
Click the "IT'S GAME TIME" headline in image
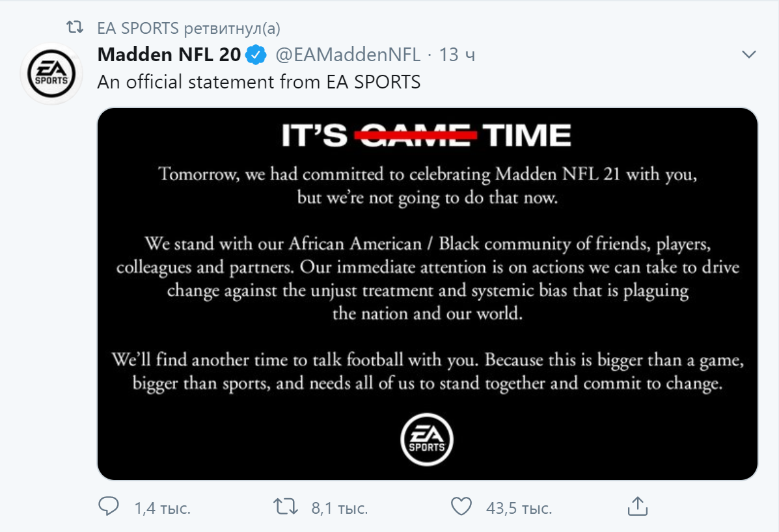pyautogui.click(x=427, y=135)
